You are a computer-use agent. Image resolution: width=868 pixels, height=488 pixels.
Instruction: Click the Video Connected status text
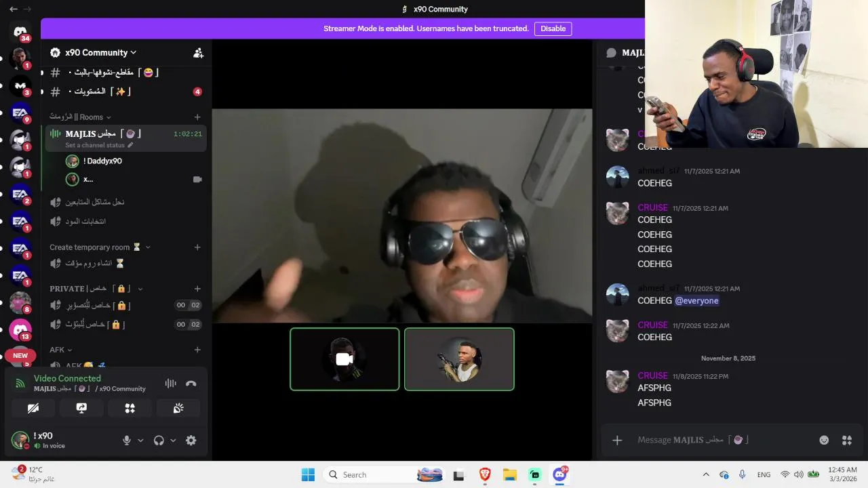point(67,378)
